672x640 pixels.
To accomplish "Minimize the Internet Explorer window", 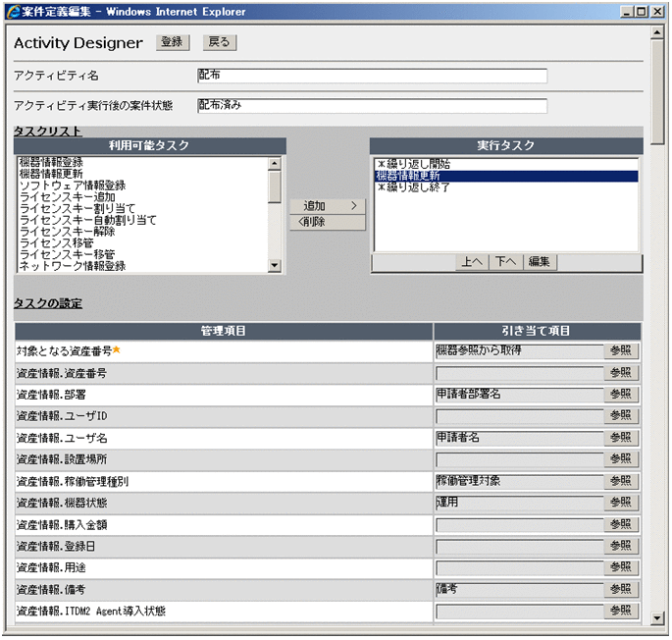I will [627, 12].
